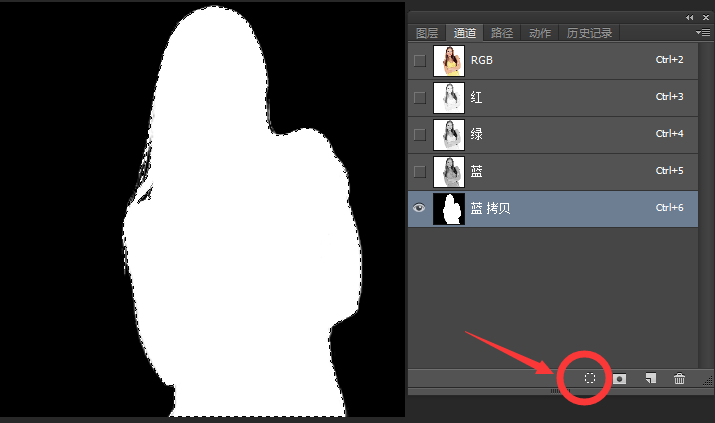Click the 红 channel name

pos(477,97)
